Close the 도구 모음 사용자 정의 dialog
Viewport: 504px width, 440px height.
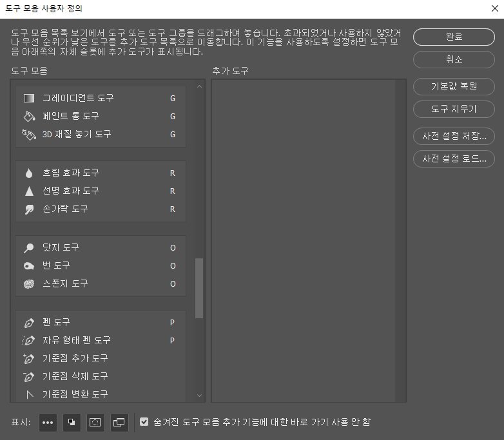pyautogui.click(x=495, y=8)
